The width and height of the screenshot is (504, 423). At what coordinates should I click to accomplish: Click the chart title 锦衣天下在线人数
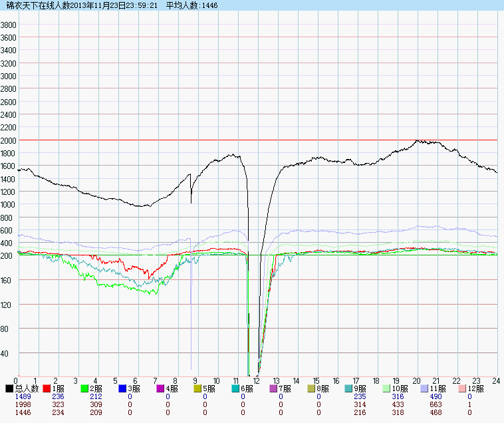point(37,5)
